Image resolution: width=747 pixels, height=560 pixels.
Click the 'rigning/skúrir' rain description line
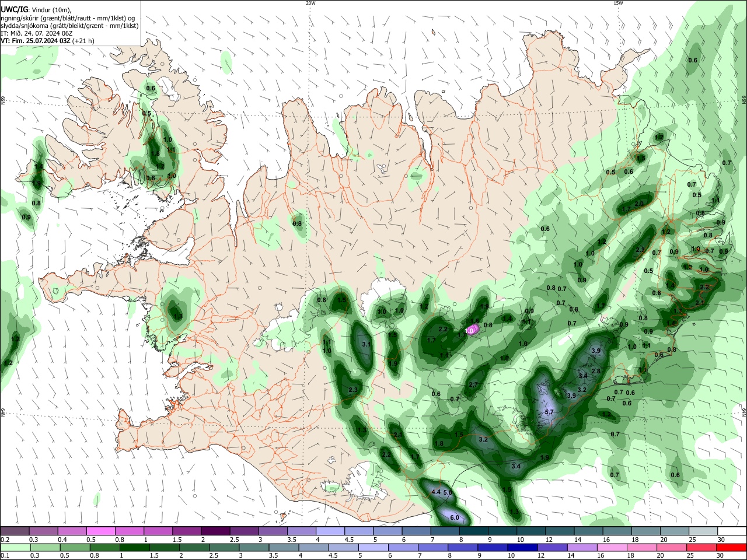pos(68,17)
